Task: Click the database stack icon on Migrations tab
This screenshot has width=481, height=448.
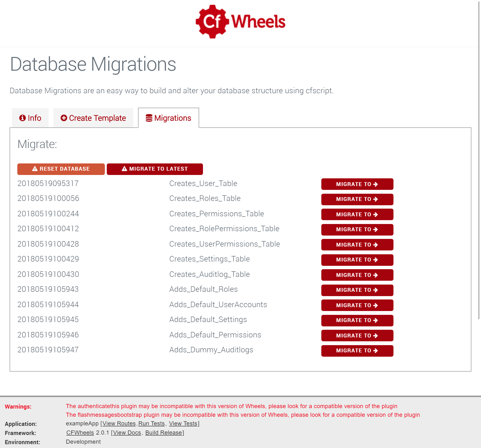Action: pyautogui.click(x=148, y=118)
